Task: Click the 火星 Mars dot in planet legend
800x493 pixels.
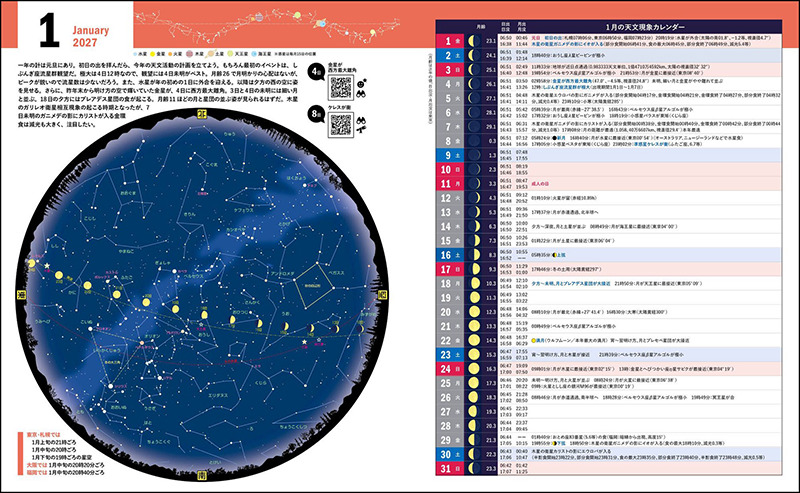Action: (170, 53)
